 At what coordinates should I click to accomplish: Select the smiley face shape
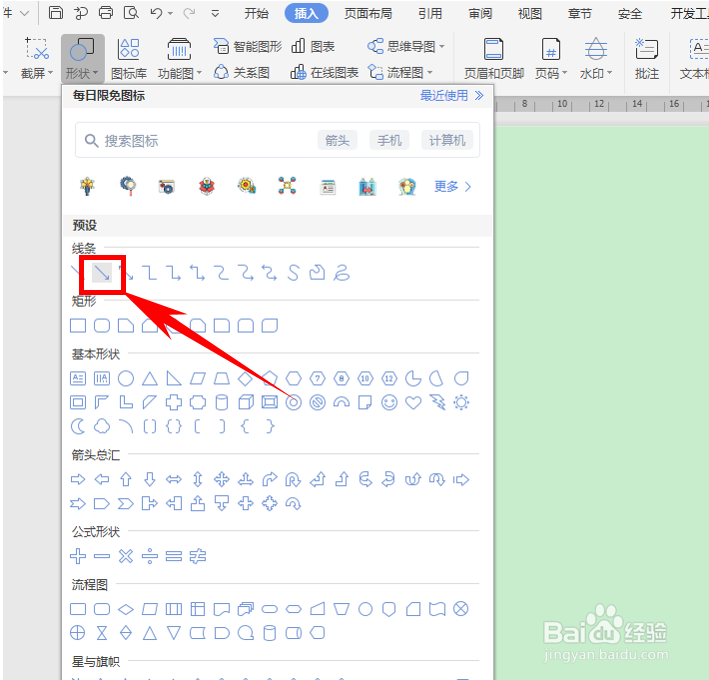click(389, 402)
